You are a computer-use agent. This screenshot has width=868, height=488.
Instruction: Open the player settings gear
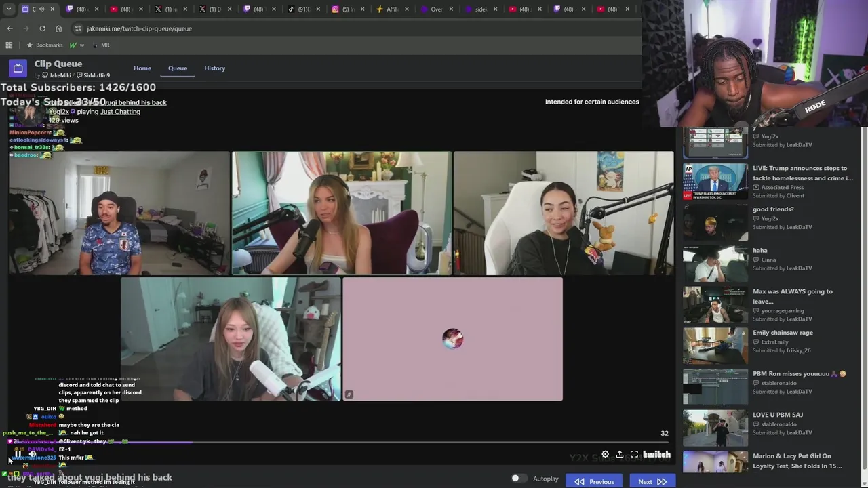click(x=605, y=455)
